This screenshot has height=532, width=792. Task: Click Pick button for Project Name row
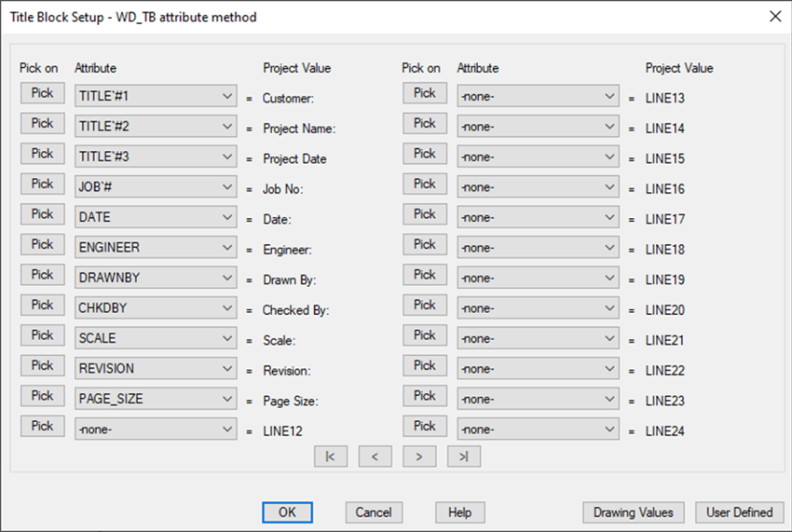43,123
